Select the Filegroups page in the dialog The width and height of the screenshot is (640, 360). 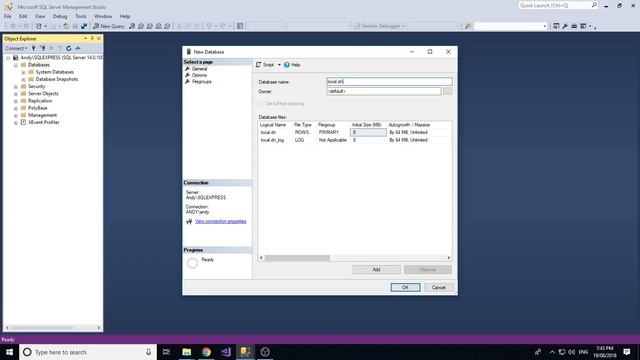(x=202, y=82)
